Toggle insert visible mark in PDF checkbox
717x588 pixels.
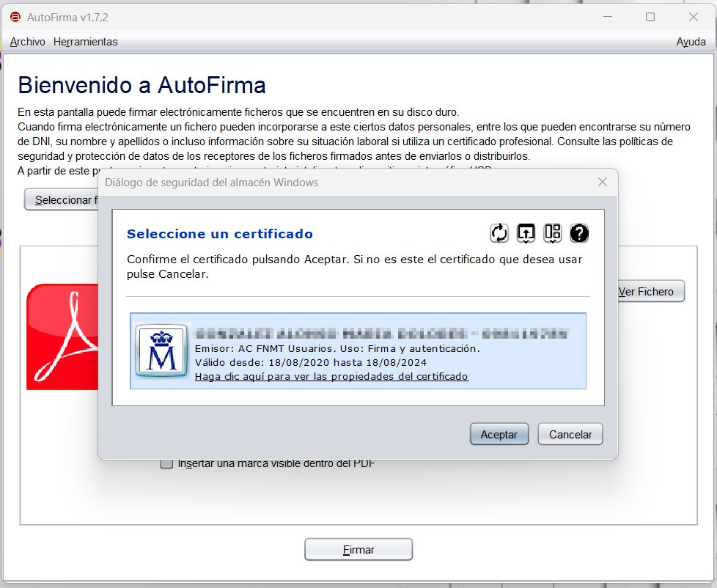click(x=166, y=463)
